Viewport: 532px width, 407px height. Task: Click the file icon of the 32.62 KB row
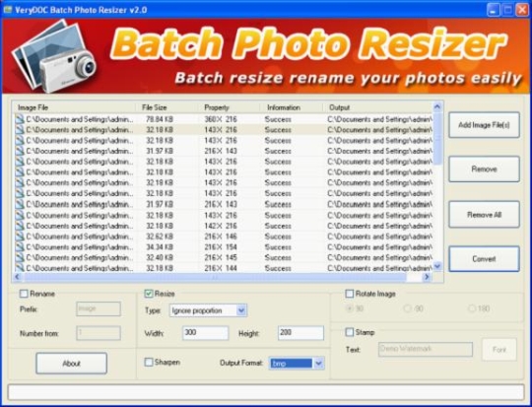(x=20, y=237)
